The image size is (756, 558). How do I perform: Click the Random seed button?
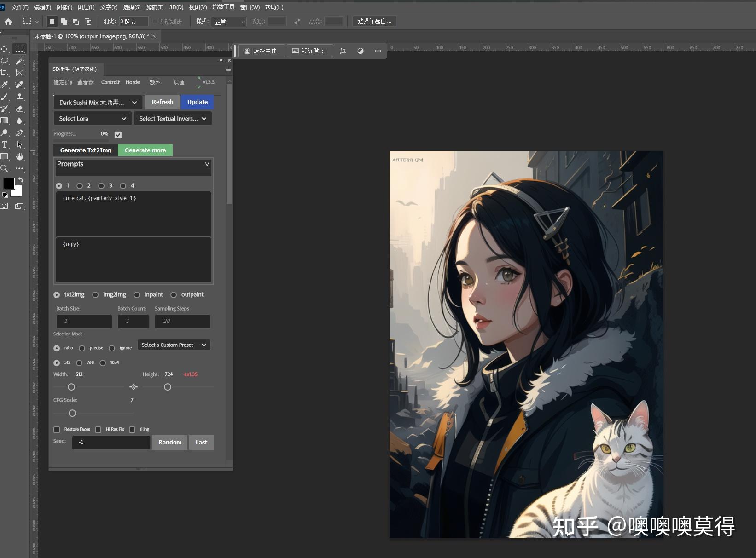[169, 442]
